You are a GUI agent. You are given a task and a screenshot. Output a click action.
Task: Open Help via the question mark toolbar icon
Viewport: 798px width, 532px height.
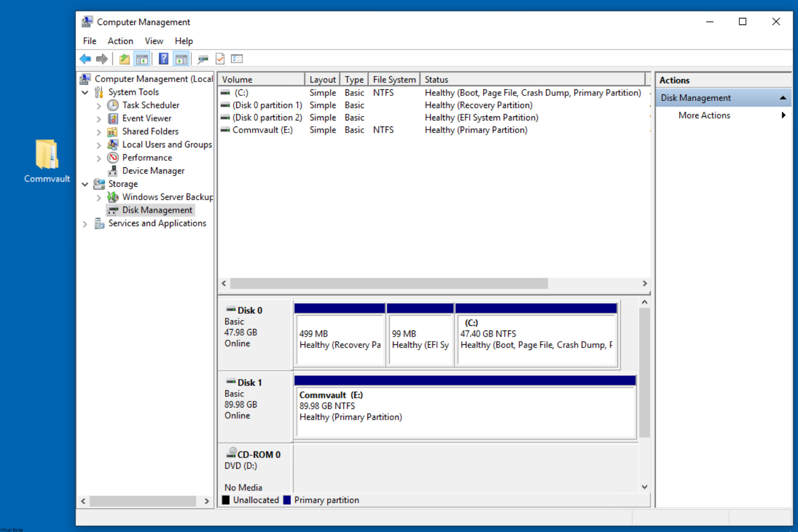pos(163,58)
